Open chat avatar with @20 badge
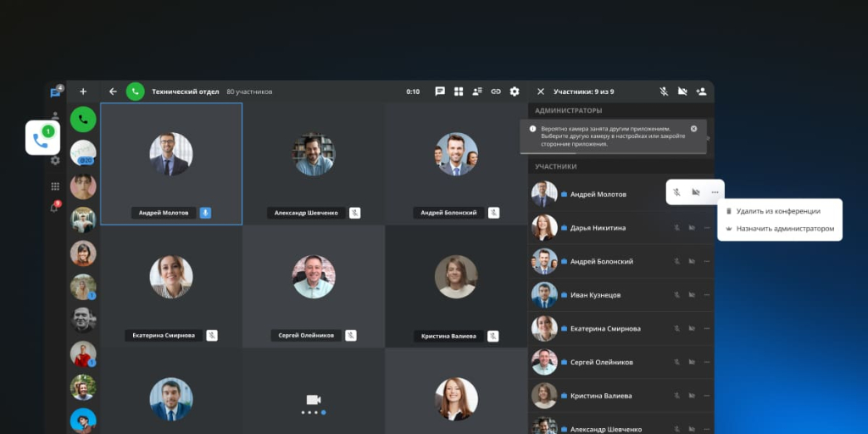The width and height of the screenshot is (868, 434). pos(83,153)
